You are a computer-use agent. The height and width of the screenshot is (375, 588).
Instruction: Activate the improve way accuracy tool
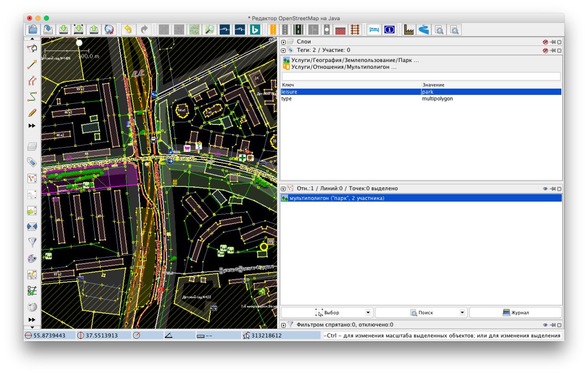[x=32, y=80]
